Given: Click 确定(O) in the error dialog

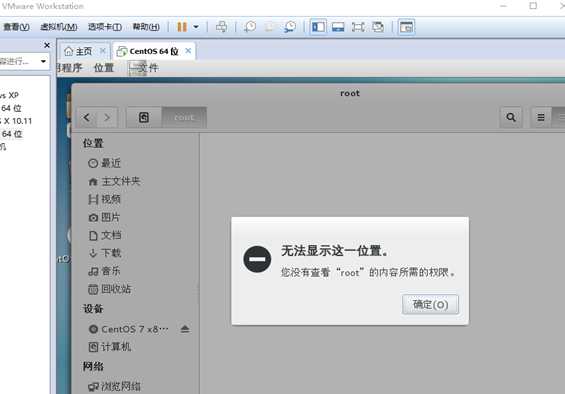Looking at the screenshot, I should pyautogui.click(x=430, y=305).
